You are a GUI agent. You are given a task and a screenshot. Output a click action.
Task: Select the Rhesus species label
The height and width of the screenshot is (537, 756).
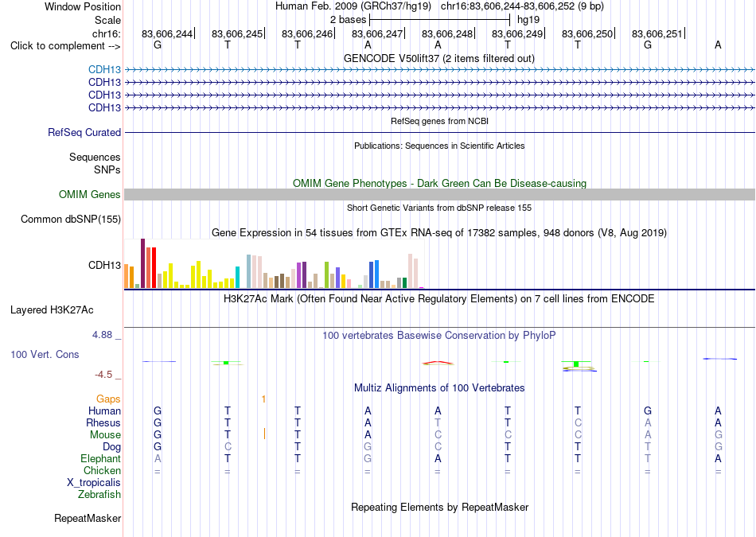pyautogui.click(x=103, y=422)
